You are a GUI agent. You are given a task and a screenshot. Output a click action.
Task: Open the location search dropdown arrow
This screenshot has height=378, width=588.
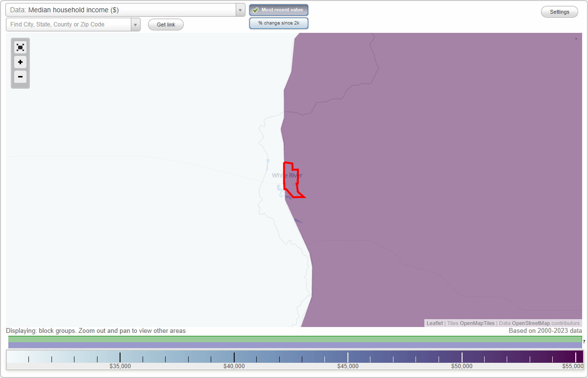135,24
